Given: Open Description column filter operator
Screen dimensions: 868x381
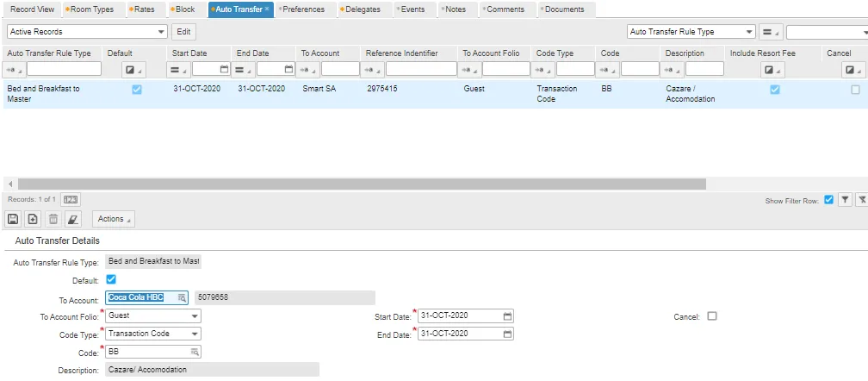Looking at the screenshot, I should (x=672, y=69).
